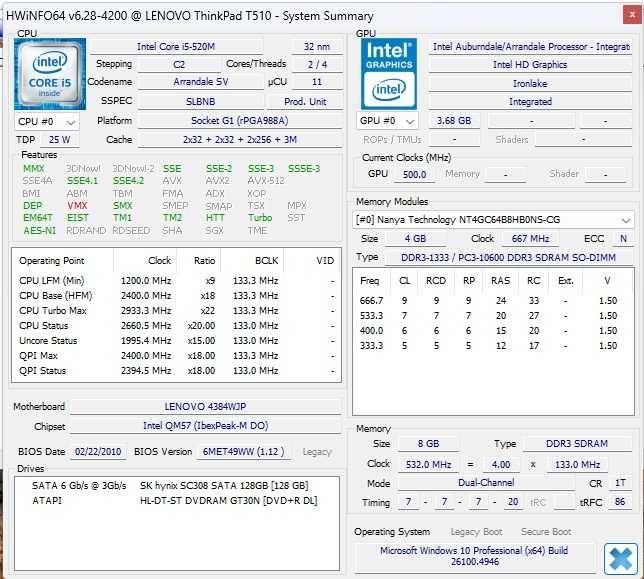Click the Turbo feature label

(260, 218)
